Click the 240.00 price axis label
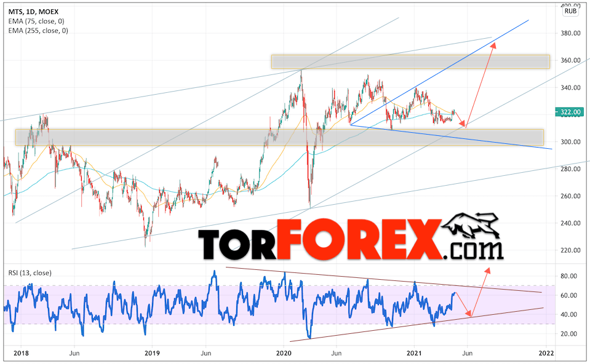 click(x=570, y=223)
